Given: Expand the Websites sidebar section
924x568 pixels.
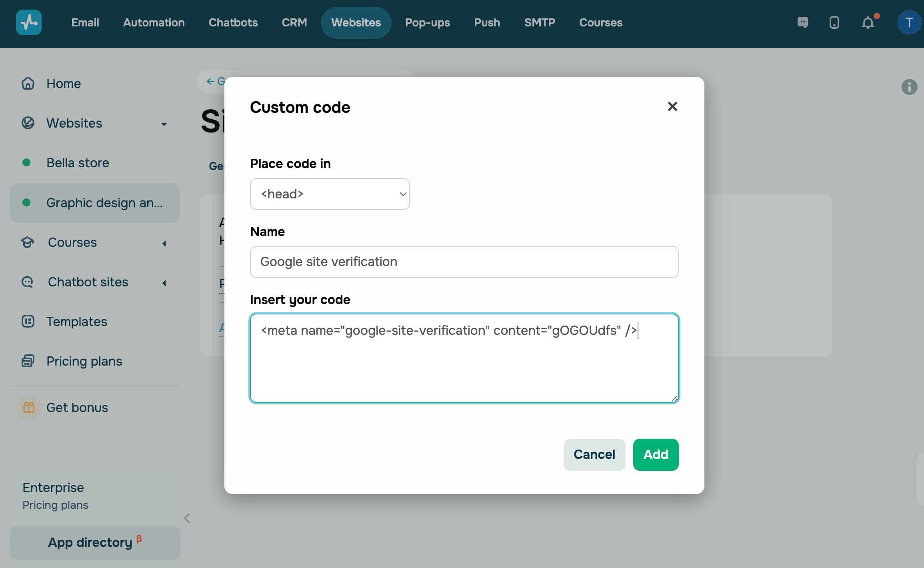Looking at the screenshot, I should (x=164, y=124).
